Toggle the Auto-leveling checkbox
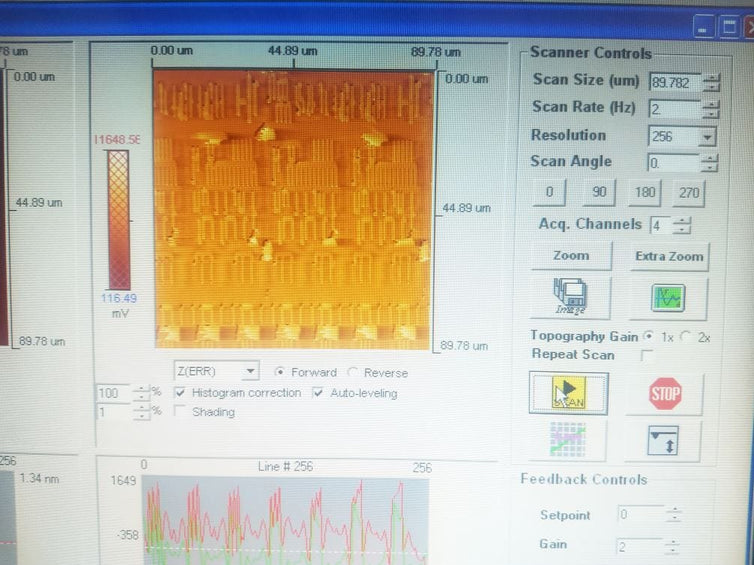 317,393
